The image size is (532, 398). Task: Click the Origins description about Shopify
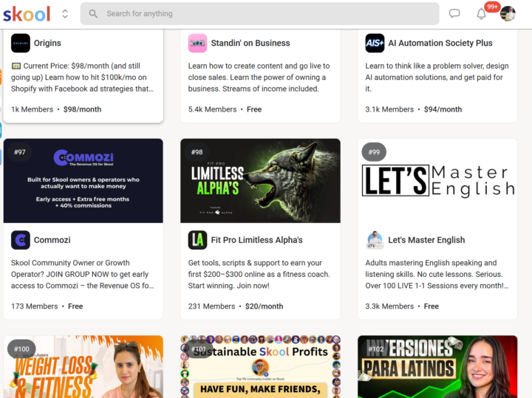click(83, 78)
